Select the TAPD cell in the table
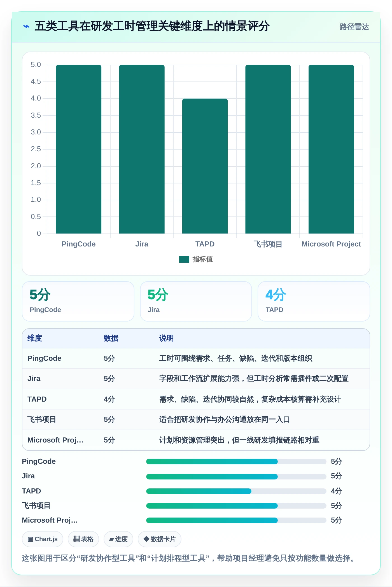Viewport: 392px width, 587px height. coord(37,399)
